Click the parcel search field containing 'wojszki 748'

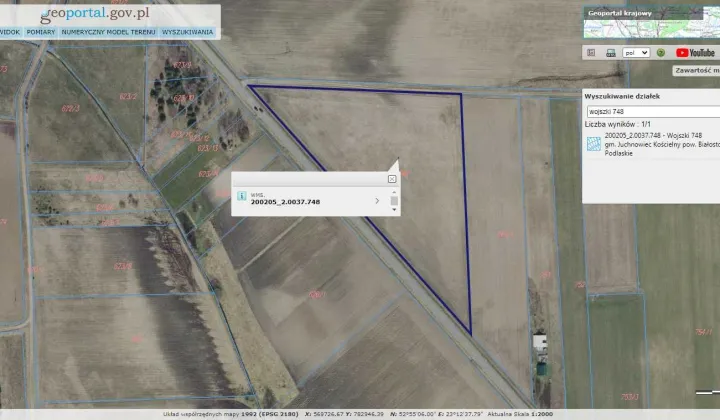[x=653, y=112]
